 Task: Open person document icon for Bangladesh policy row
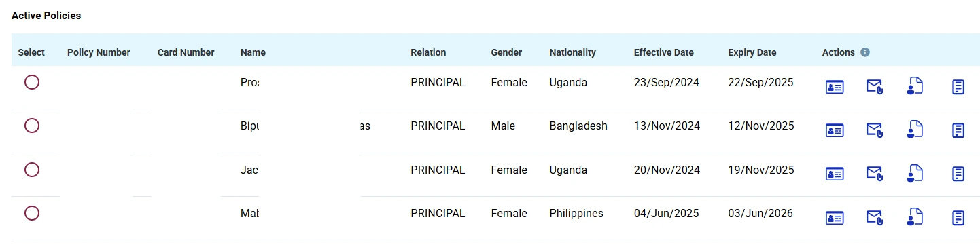[x=915, y=129]
